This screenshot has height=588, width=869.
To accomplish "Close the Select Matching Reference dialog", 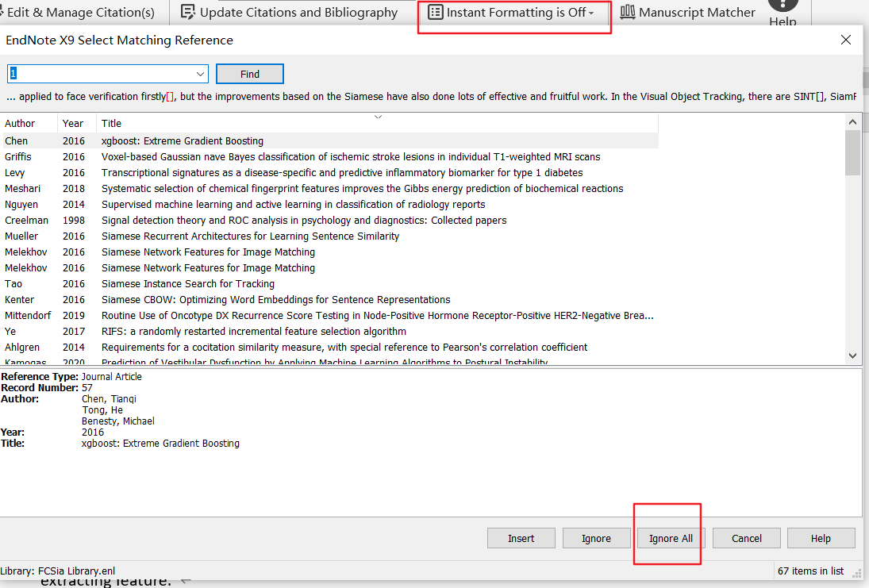I will point(846,40).
